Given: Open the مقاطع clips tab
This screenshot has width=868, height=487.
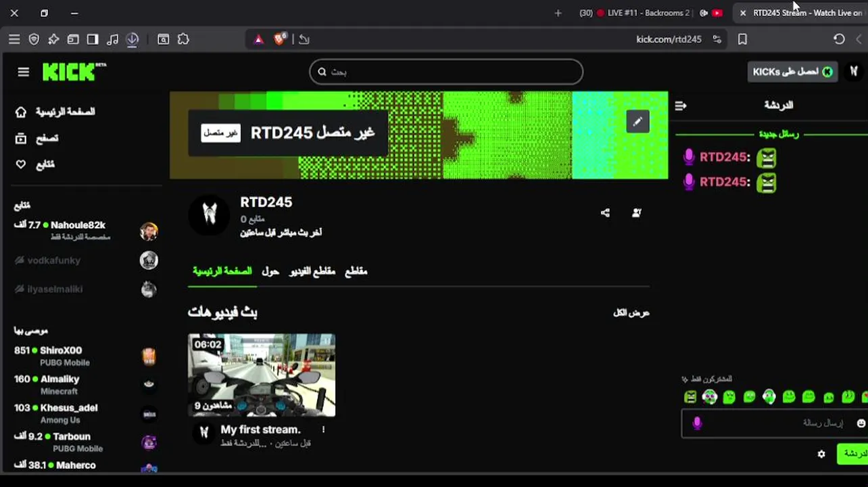Looking at the screenshot, I should [x=356, y=271].
